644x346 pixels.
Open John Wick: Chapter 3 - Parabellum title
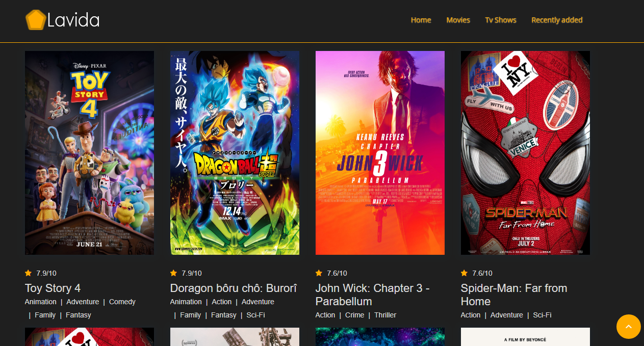pos(372,295)
